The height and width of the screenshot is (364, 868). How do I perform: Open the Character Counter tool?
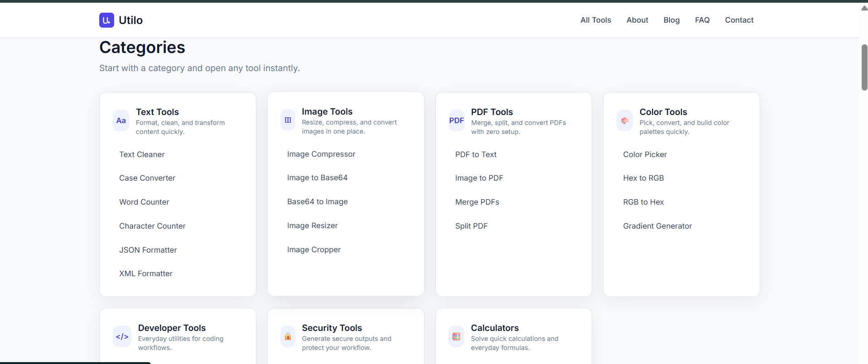(x=152, y=226)
